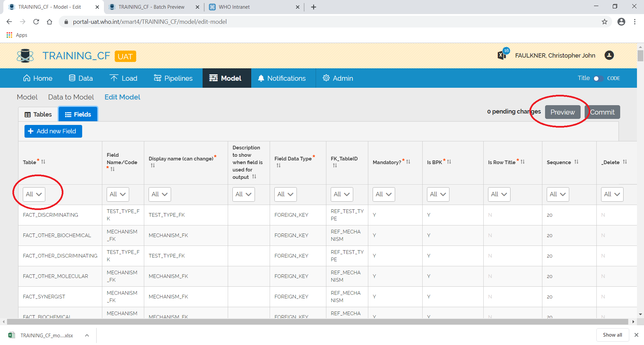Open the Data to Model link
This screenshot has height=345, width=644.
coord(71,97)
